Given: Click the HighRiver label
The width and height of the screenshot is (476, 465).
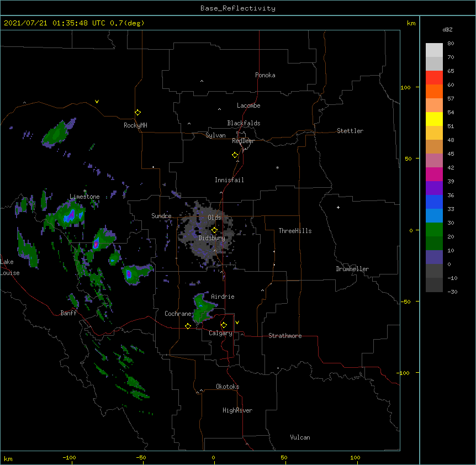Looking at the screenshot, I should 237,410.
